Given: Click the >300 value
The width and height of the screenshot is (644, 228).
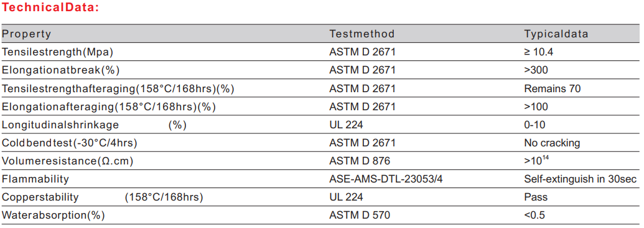Looking at the screenshot, I should tap(536, 70).
